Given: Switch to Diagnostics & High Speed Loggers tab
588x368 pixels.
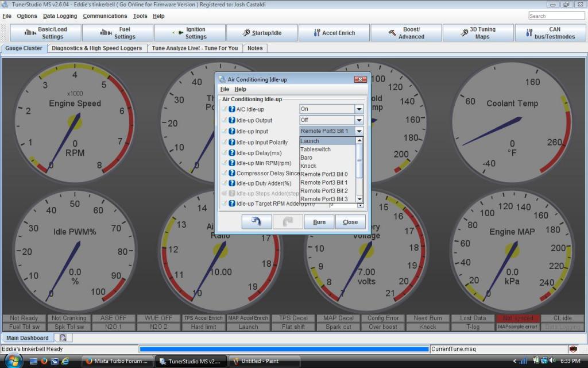Looking at the screenshot, I should tap(96, 48).
